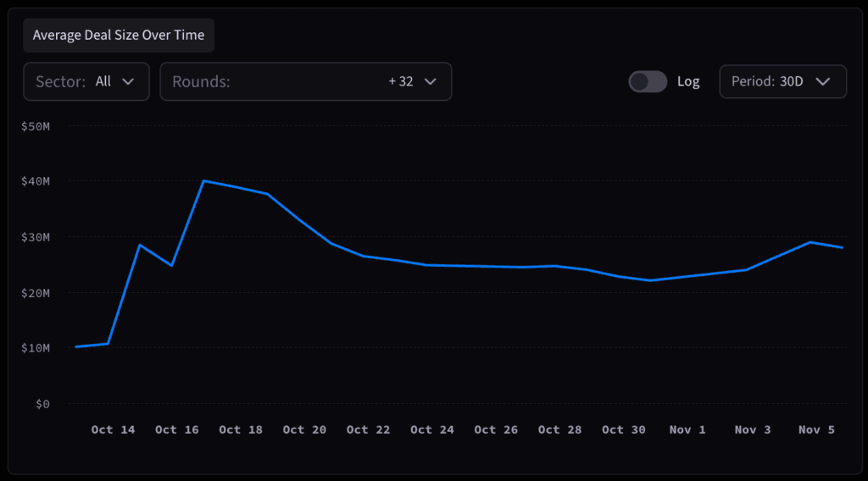This screenshot has height=481, width=868.
Task: Click the chevron arrow next to +32
Action: 430,81
